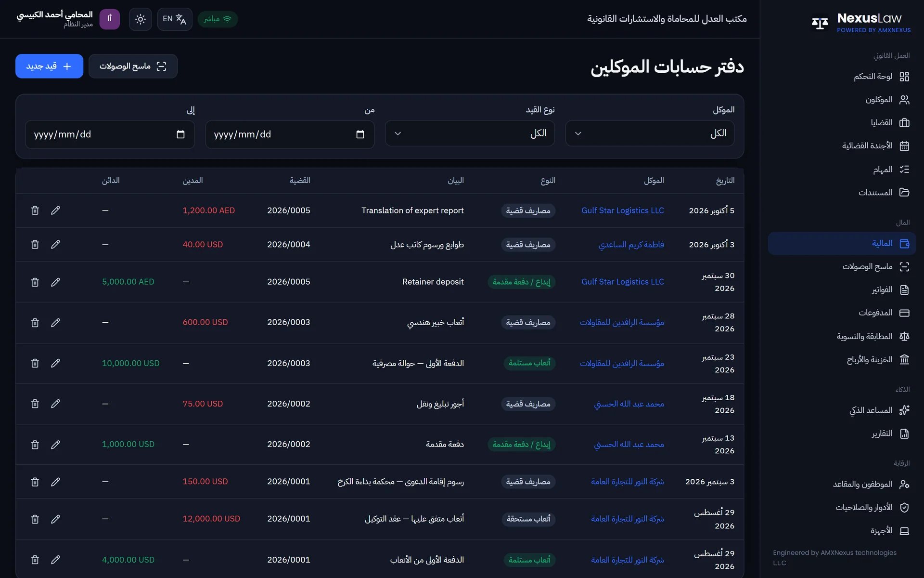
Task: Open المساعد الذكي AI assistant
Action: 842,410
